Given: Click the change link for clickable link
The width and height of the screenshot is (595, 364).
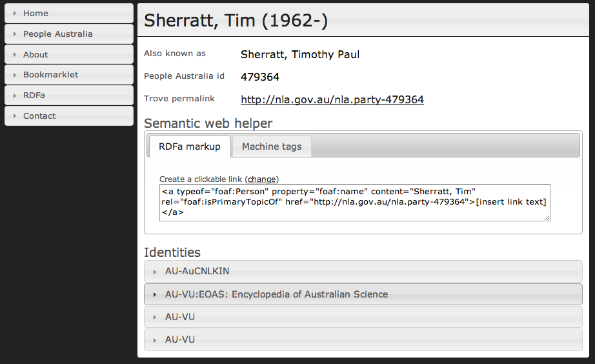Looking at the screenshot, I should [x=262, y=179].
